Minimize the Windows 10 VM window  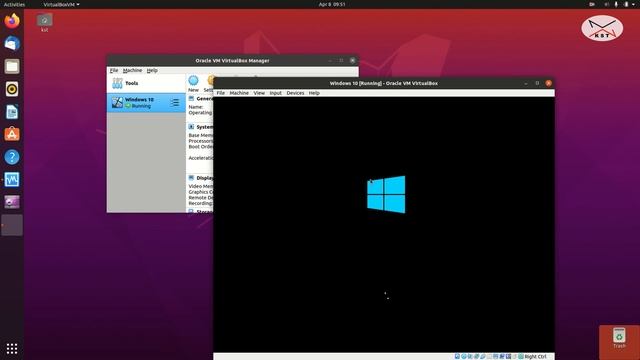[x=526, y=83]
